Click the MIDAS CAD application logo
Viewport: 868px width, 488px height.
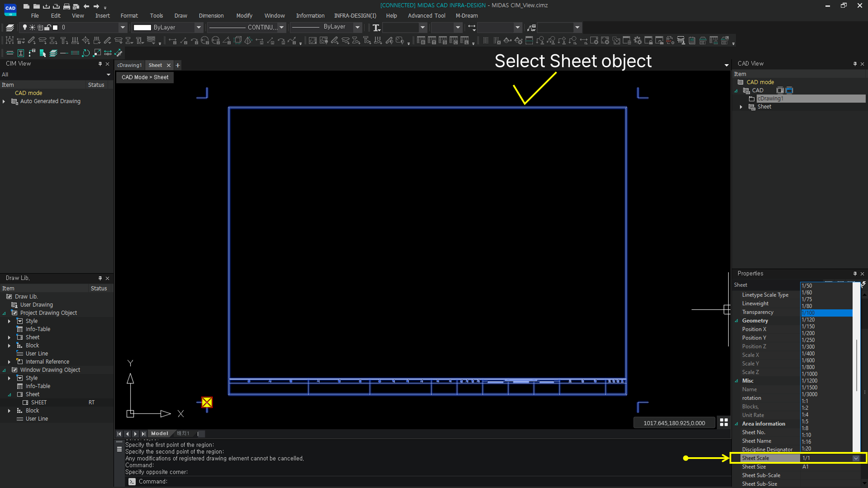(10, 9)
